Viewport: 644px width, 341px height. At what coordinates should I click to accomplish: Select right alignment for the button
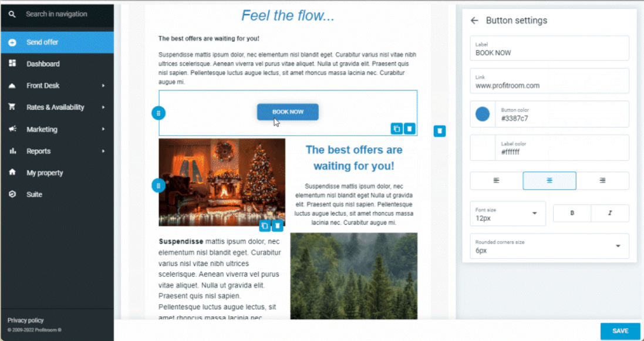(602, 180)
